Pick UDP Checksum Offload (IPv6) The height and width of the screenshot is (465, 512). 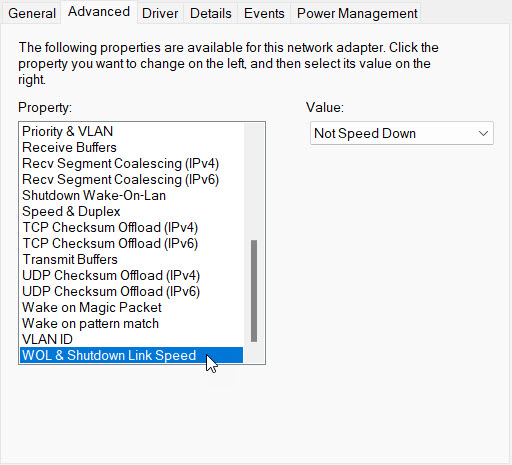click(132, 291)
